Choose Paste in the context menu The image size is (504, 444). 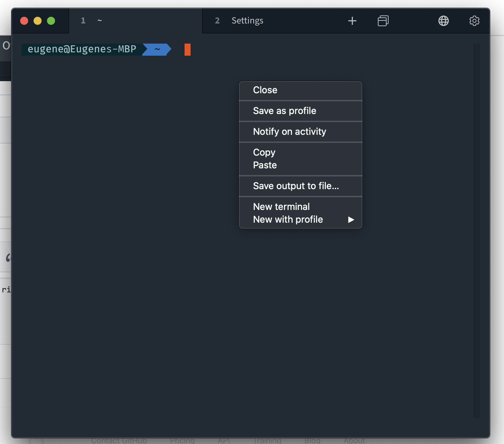[x=300, y=165]
